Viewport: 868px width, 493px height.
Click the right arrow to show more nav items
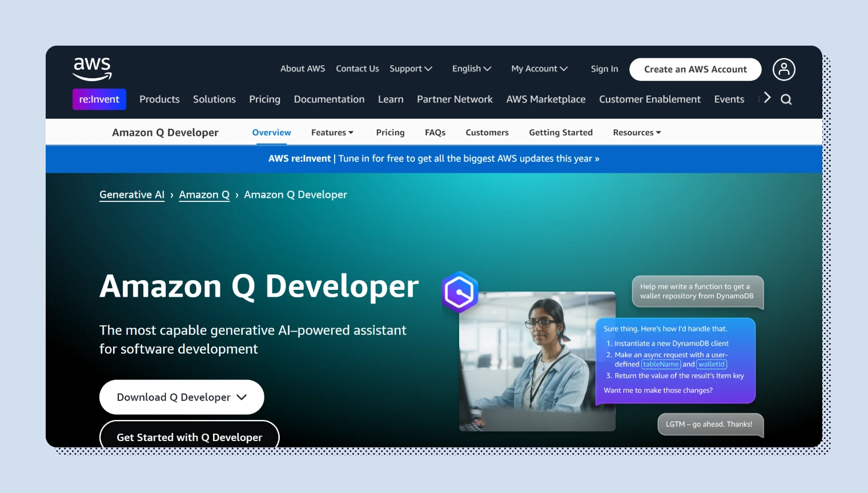[767, 98]
